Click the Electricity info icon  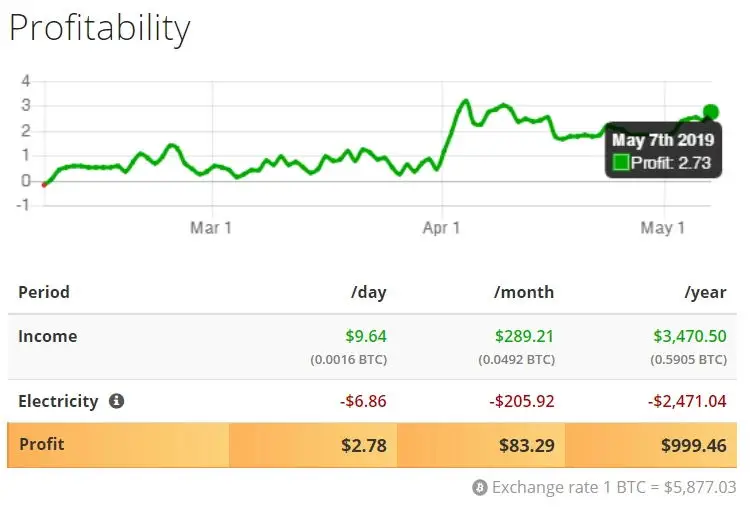coord(116,401)
